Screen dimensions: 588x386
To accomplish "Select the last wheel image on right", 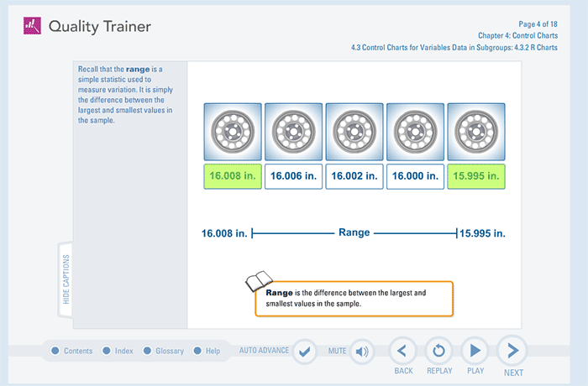I will pos(475,132).
